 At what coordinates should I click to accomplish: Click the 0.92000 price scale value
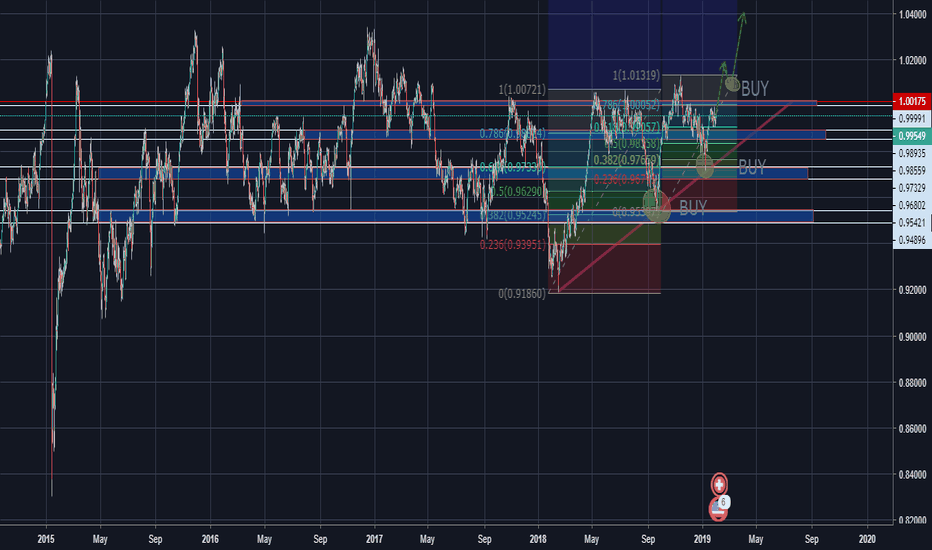click(912, 290)
